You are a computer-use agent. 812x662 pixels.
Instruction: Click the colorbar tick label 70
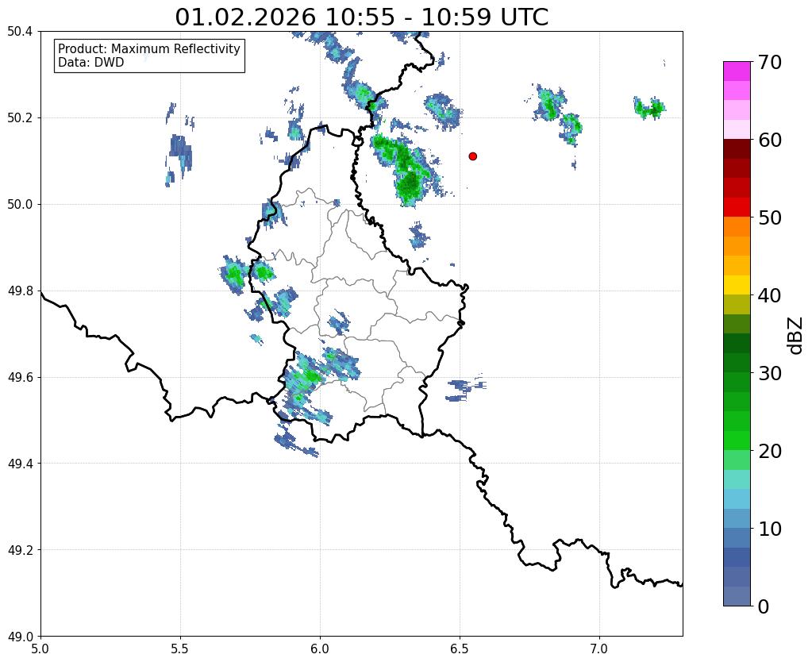pos(770,62)
